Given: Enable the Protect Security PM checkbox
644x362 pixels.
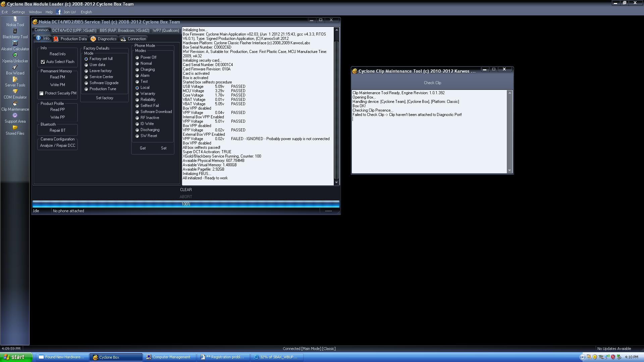Looking at the screenshot, I should (42, 94).
